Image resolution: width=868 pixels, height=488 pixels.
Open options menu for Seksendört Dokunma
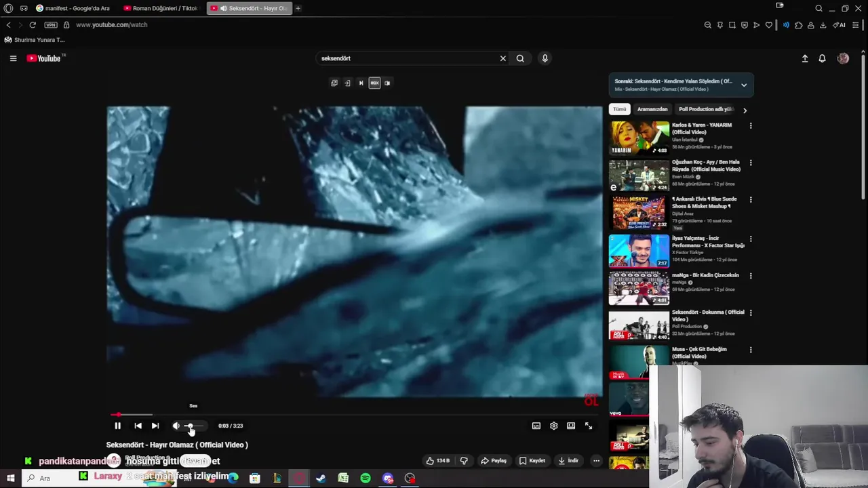750,312
